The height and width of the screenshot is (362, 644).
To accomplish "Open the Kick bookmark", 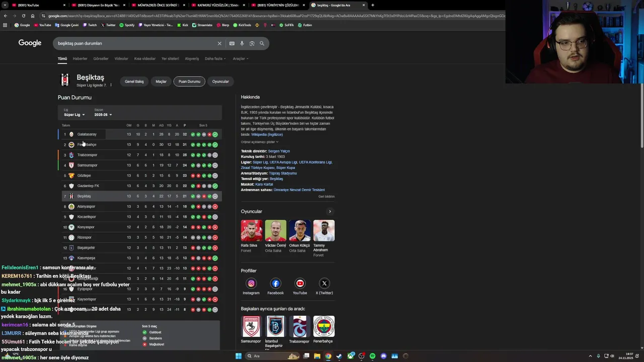I will 183,25.
